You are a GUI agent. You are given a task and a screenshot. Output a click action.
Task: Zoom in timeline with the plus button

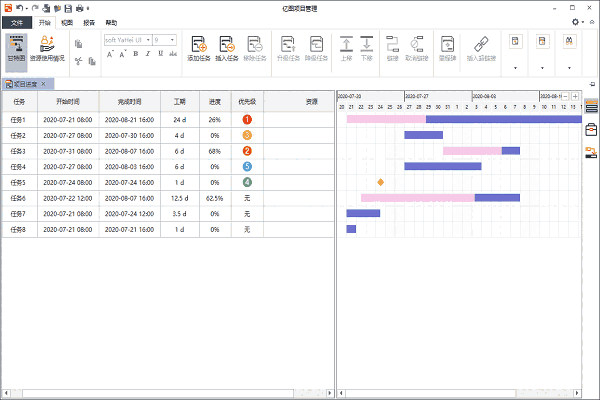coord(575,96)
